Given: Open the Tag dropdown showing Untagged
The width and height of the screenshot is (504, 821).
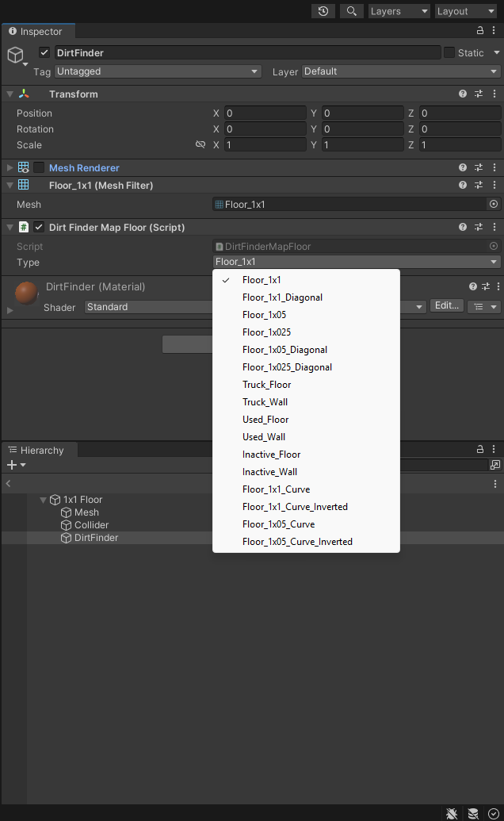Looking at the screenshot, I should click(157, 71).
